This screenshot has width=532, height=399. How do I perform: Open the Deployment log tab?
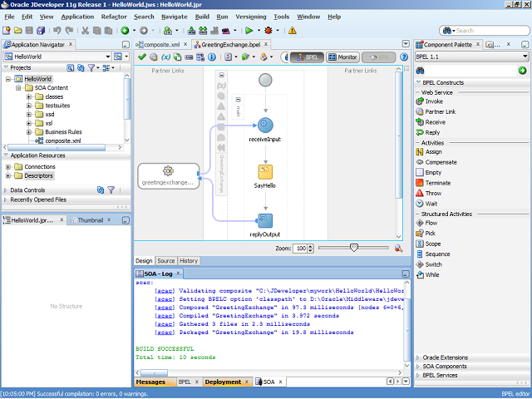222,382
